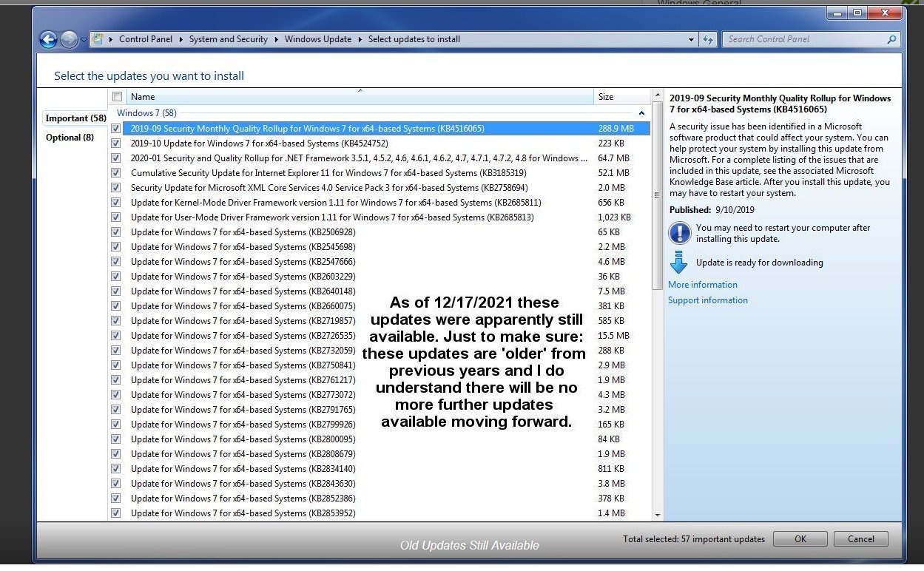The width and height of the screenshot is (924, 571).
Task: Open the More information link
Action: click(701, 284)
